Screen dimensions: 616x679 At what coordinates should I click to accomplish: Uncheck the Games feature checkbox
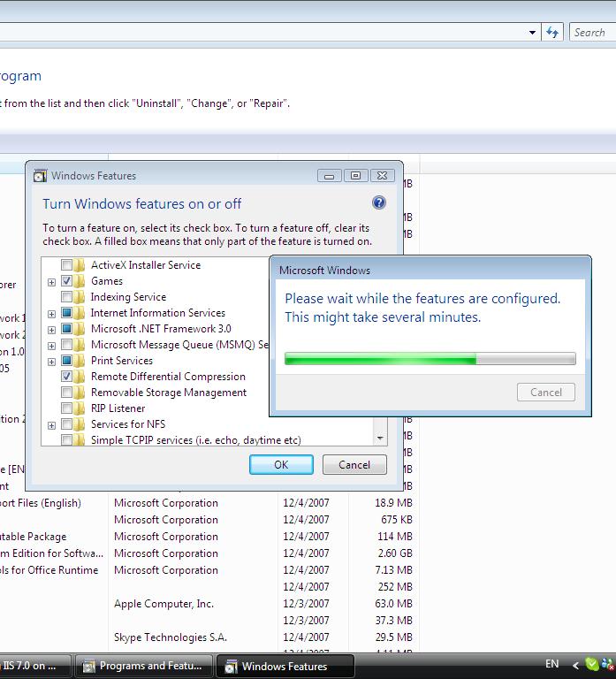pos(66,280)
